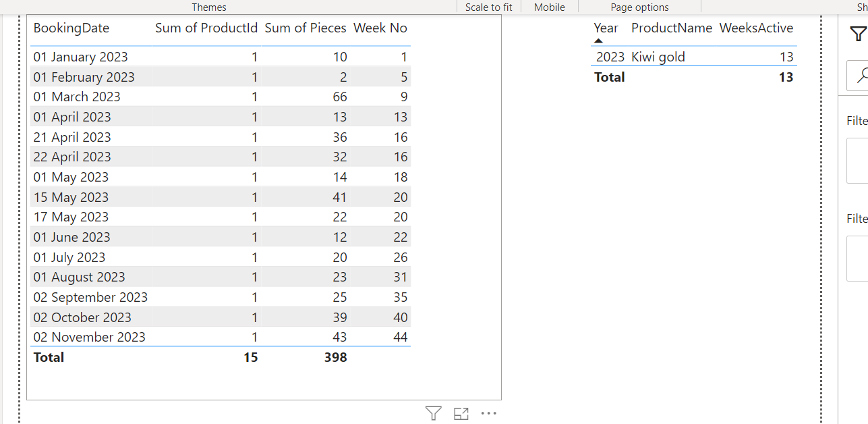Viewport: 868px width, 424px height.
Task: Open focus mode for the table visual
Action: pos(461,413)
